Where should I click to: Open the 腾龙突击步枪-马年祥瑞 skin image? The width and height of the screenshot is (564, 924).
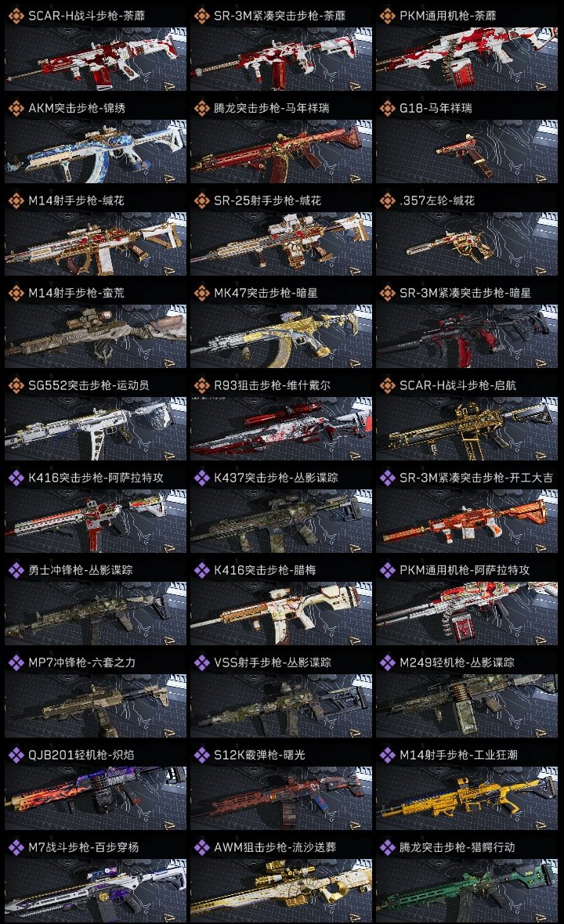[281, 151]
